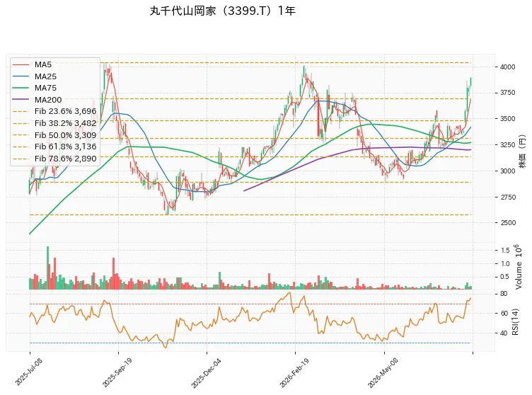Viewport: 532px width, 395px height.
Task: Click the 株価 (円) price axis title
Action: [x=521, y=151]
